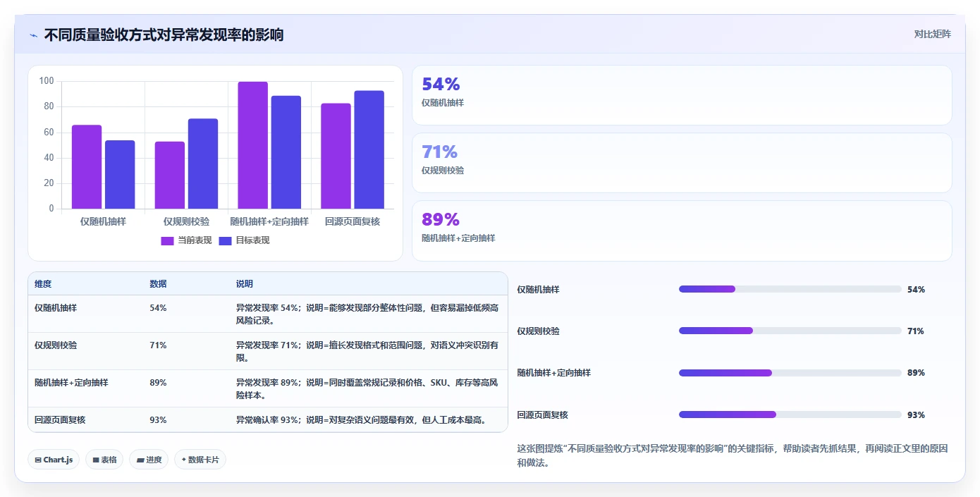980x497 pixels.
Task: Click the Chart.js tag chip
Action: pyautogui.click(x=54, y=460)
